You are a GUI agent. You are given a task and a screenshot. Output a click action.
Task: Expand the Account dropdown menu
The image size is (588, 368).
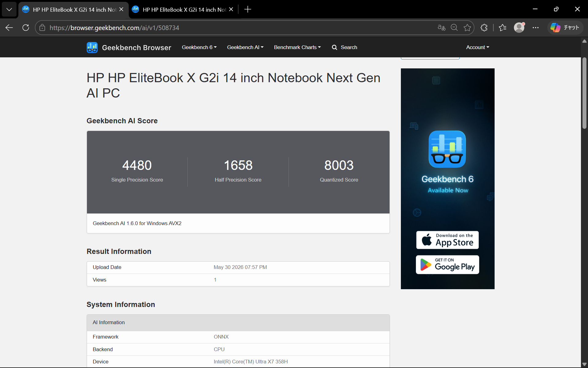(x=478, y=47)
